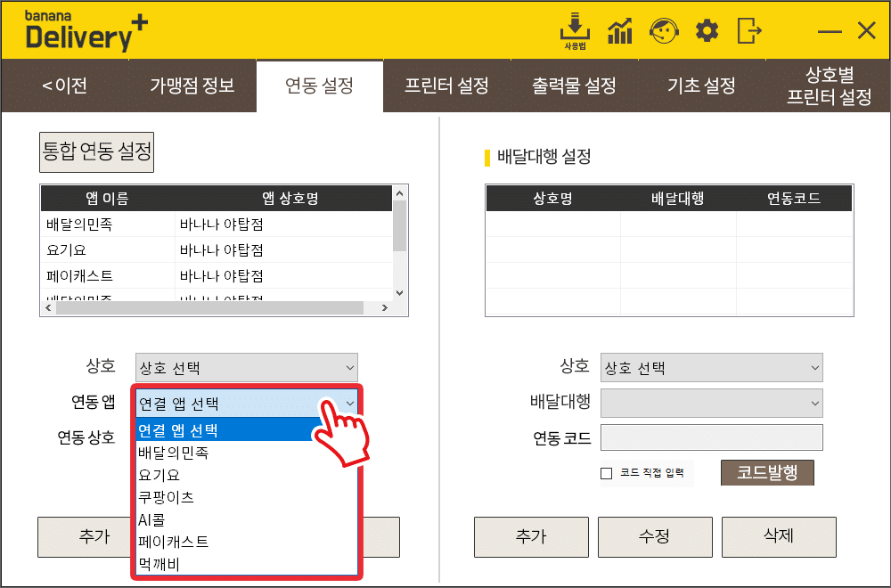Open the 배달대행 설정 상호 선택 dropdown
The image size is (891, 588).
711,368
